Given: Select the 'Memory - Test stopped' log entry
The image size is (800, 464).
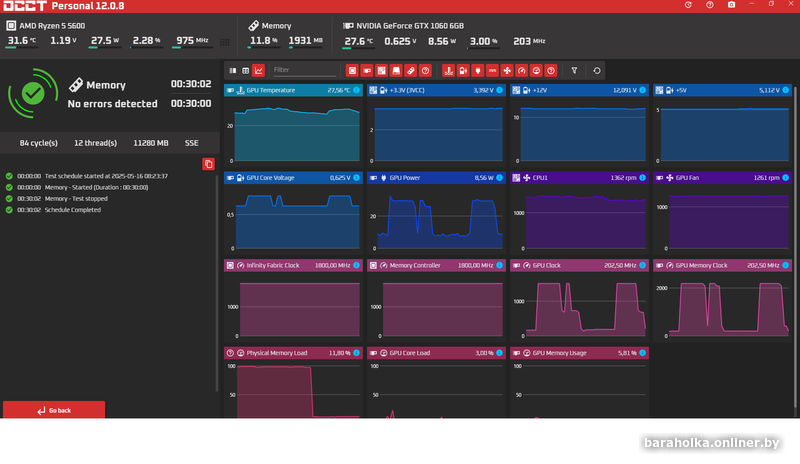Looking at the screenshot, I should pos(57,199).
